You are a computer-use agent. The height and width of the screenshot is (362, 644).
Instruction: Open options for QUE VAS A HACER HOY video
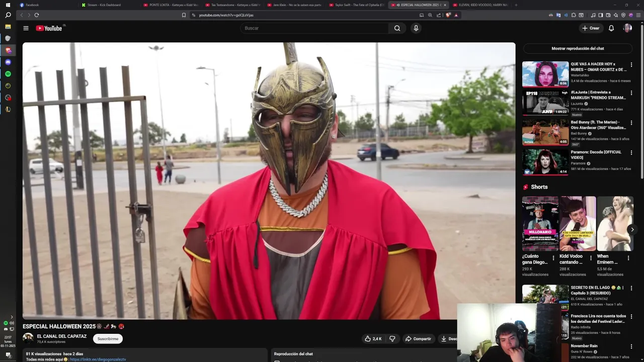coord(631,65)
